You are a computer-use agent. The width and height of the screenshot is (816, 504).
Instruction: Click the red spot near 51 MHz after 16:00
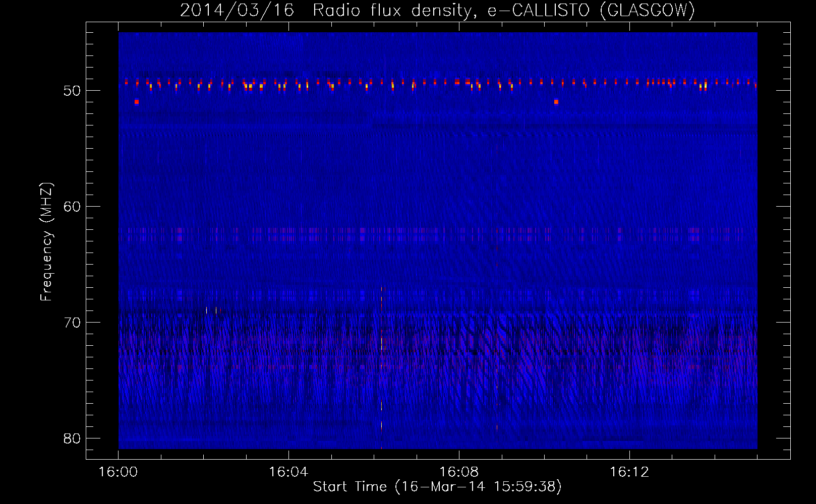coord(137,102)
